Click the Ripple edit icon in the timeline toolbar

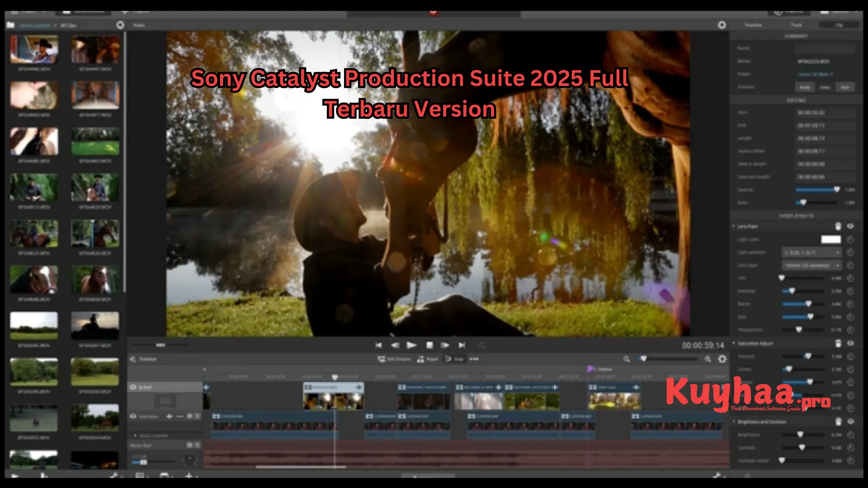point(420,359)
